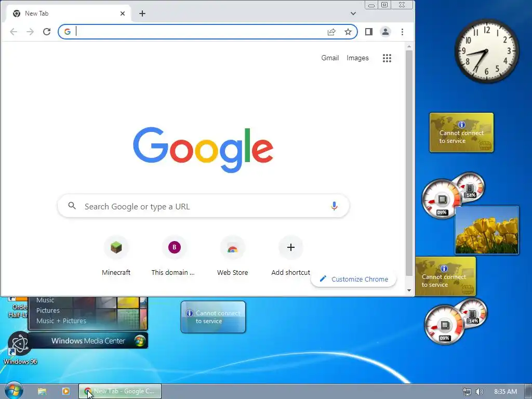Open the Google apps grid

coord(387,58)
